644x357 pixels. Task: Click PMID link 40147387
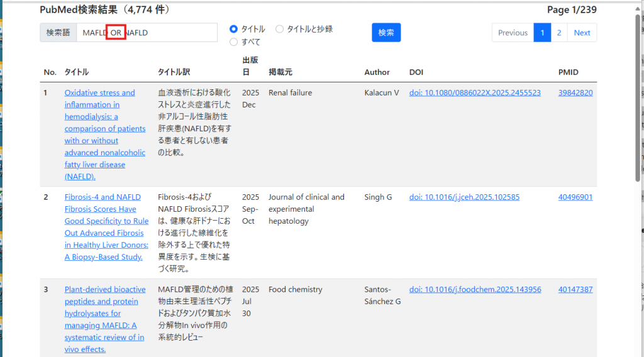pyautogui.click(x=575, y=290)
